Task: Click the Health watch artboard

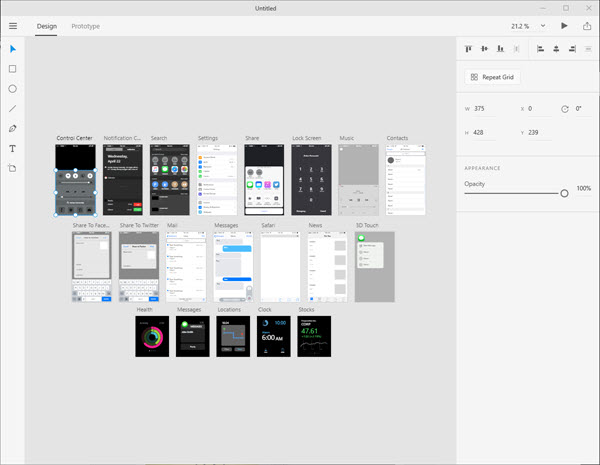Action: pyautogui.click(x=152, y=336)
